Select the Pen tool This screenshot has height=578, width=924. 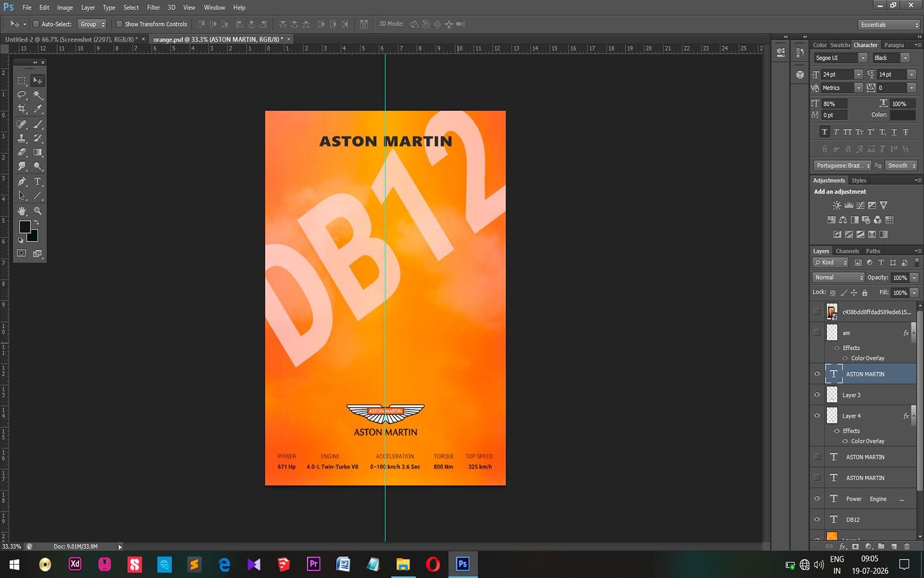[x=22, y=181]
